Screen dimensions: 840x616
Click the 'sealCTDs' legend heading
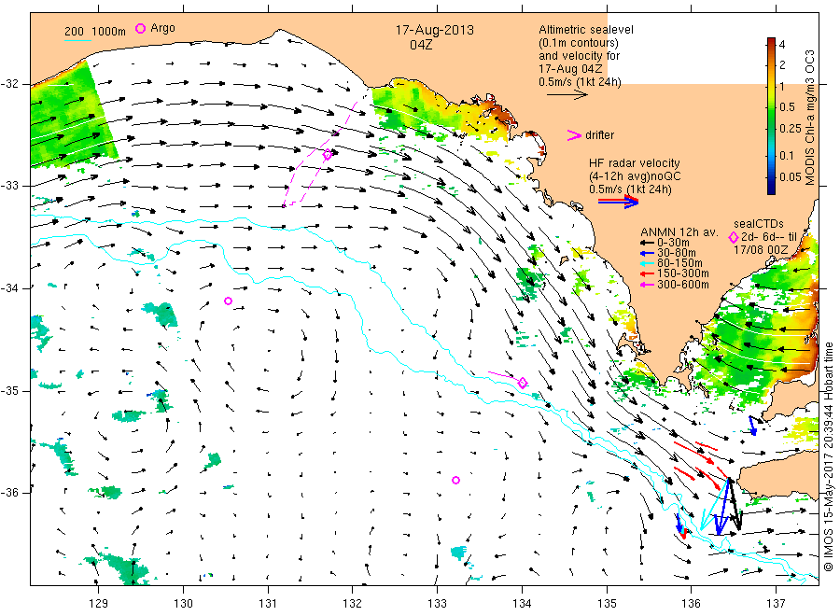759,224
